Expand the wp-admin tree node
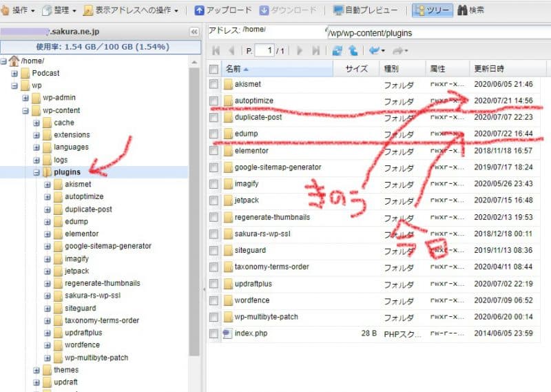 click(x=26, y=98)
